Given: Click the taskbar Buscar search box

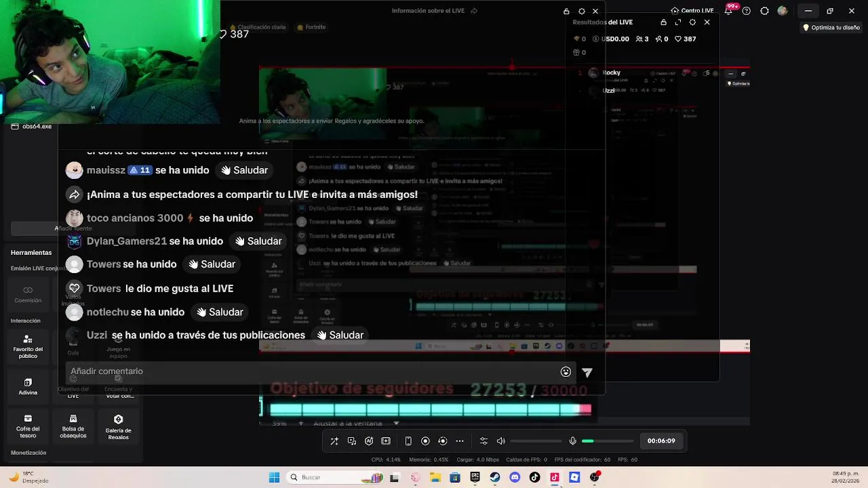Looking at the screenshot, I should (x=336, y=477).
